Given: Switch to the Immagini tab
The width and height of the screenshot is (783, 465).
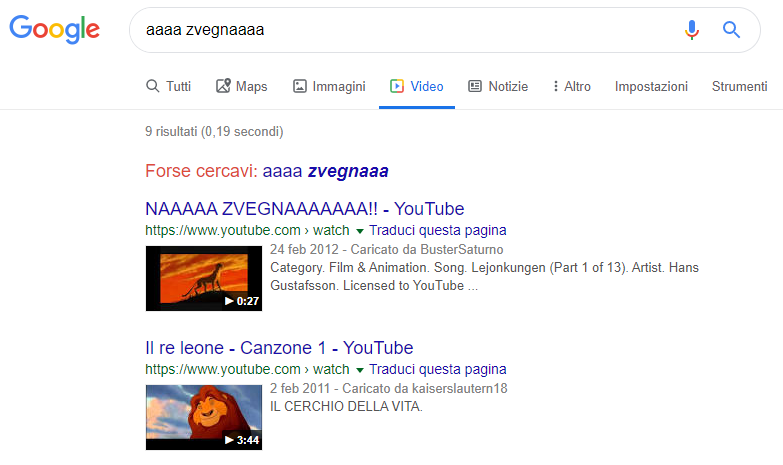Looking at the screenshot, I should 329,86.
